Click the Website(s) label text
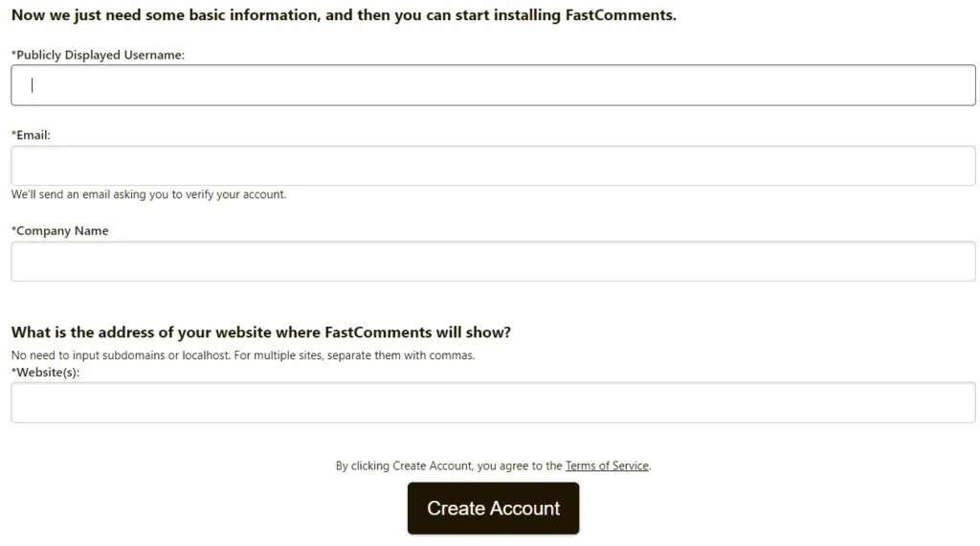Image resolution: width=980 pixels, height=546 pixels. click(x=48, y=372)
